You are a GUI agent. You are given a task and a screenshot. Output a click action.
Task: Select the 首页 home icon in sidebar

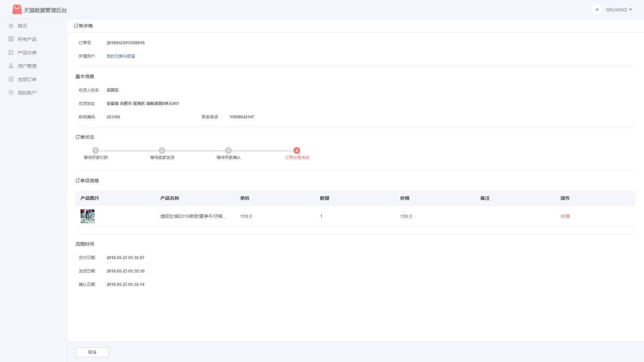[11, 25]
